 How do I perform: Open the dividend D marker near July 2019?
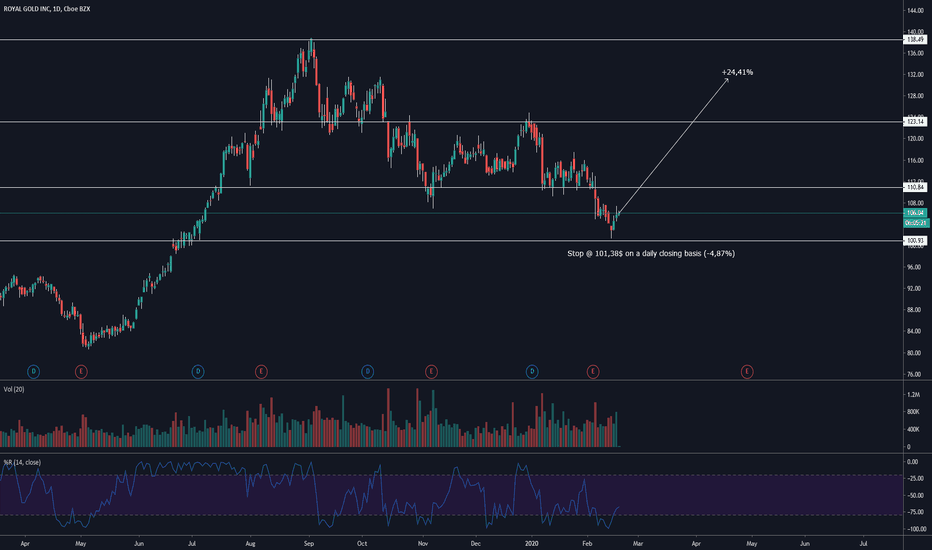pos(198,372)
